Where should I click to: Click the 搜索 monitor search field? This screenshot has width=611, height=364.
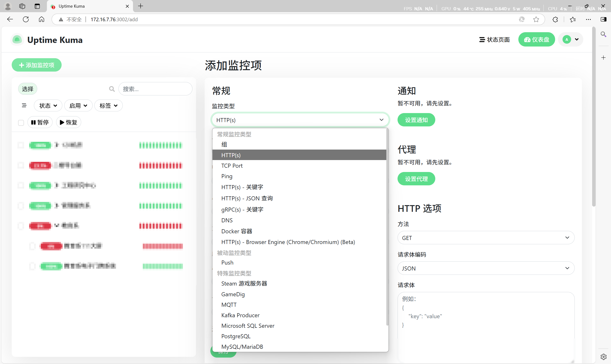[x=155, y=89]
